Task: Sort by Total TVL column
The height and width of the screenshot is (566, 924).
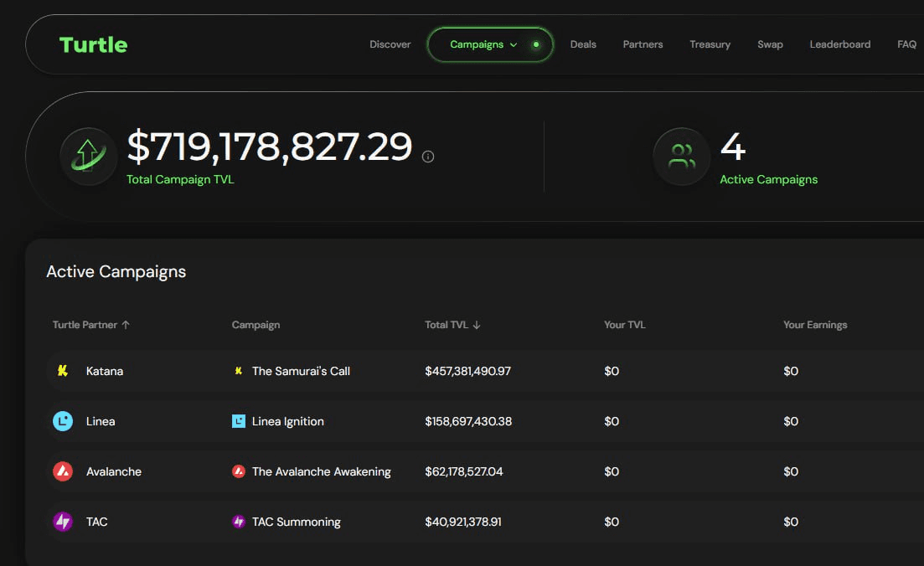Action: (x=452, y=325)
